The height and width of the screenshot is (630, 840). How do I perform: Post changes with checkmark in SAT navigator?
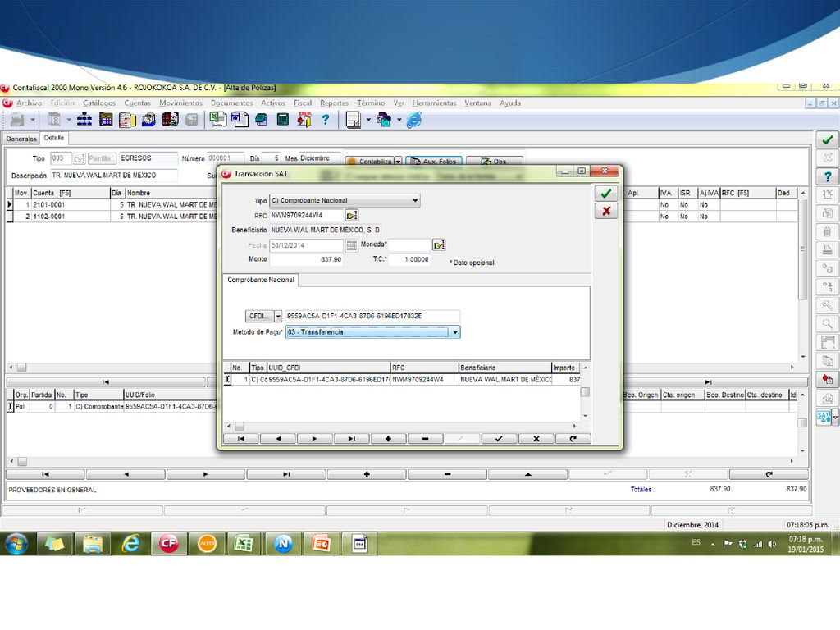pyautogui.click(x=499, y=439)
